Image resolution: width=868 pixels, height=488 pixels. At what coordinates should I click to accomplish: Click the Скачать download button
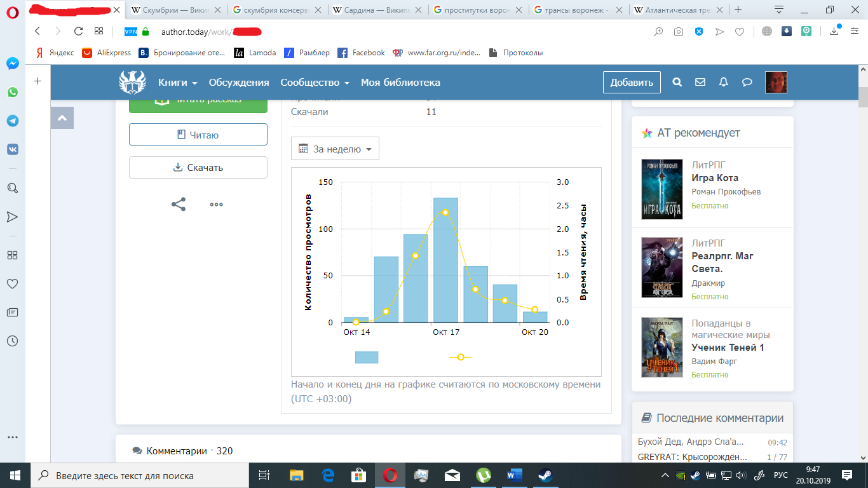tap(198, 168)
